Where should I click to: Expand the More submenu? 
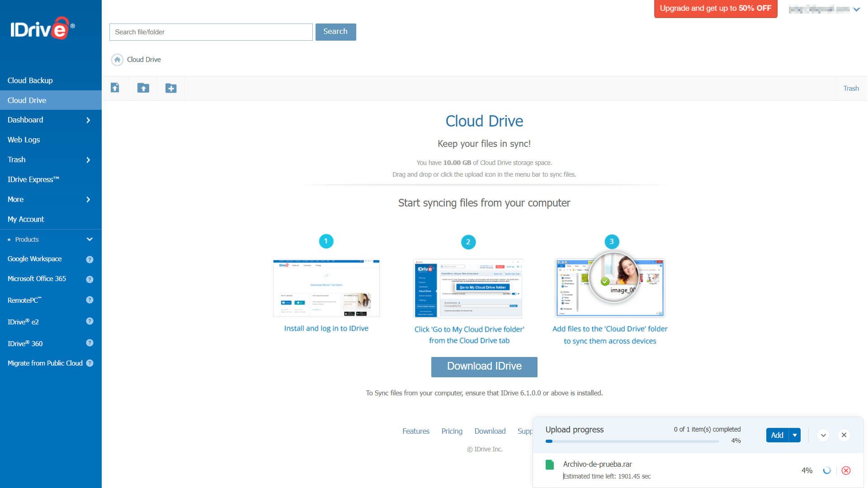point(88,200)
